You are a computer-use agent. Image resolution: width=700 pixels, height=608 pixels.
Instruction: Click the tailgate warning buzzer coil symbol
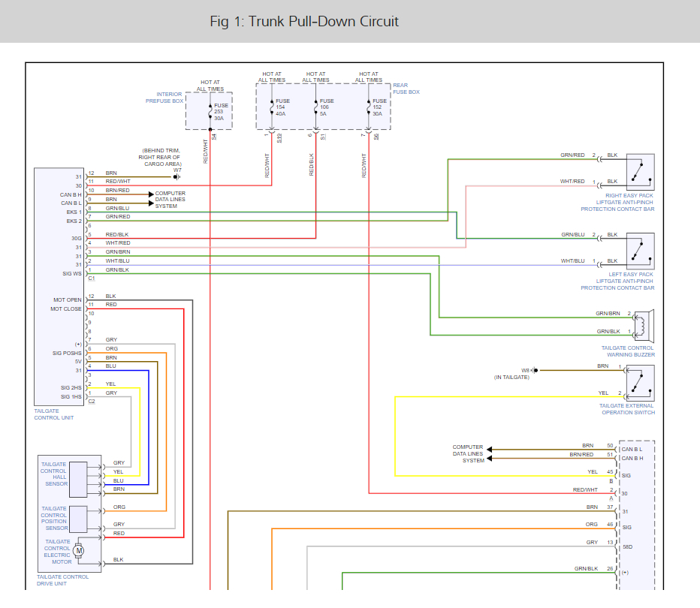[x=644, y=326]
